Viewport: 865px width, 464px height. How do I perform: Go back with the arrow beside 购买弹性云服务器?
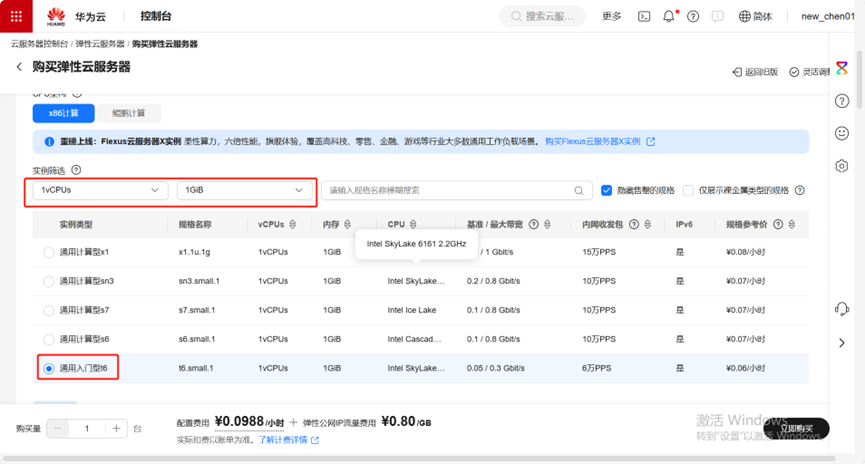tap(19, 67)
